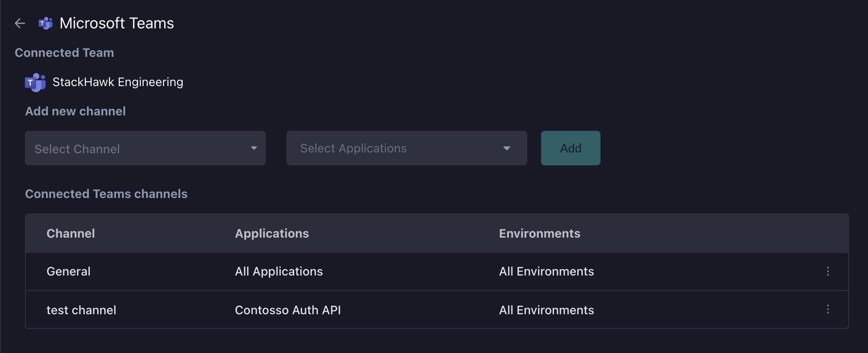The image size is (868, 353).
Task: Open the kebab menu for the test channel row
Action: 828,310
